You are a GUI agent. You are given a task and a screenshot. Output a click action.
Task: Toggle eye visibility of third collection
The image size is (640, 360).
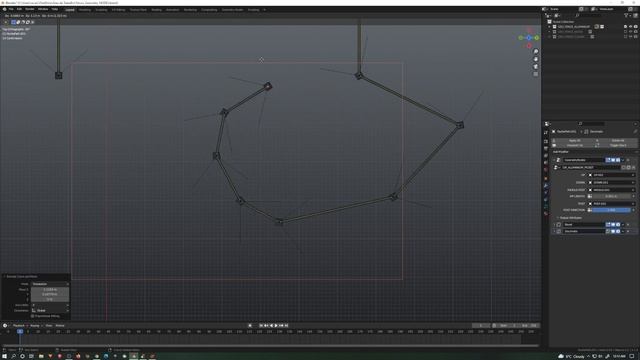point(631,36)
